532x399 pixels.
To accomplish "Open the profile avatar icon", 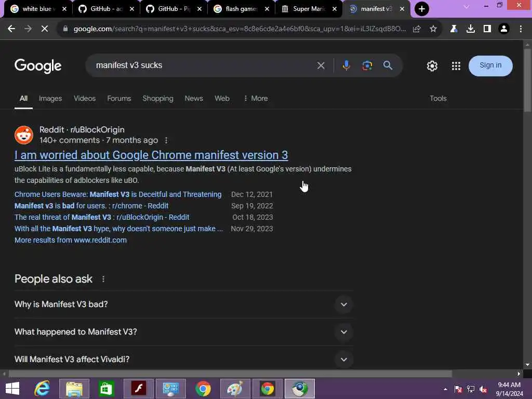I will (504, 29).
